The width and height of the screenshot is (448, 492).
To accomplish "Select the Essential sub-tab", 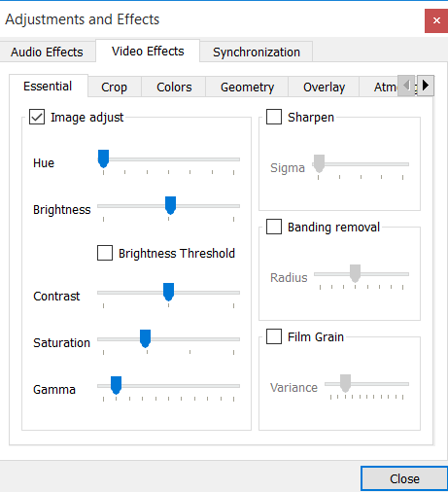I will pyautogui.click(x=49, y=87).
